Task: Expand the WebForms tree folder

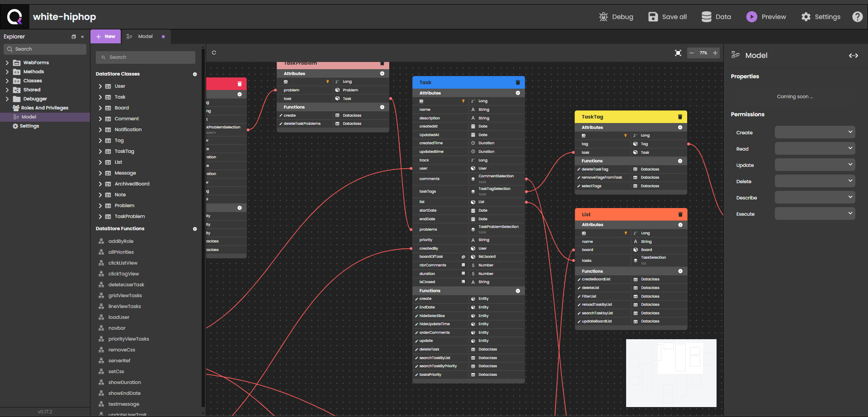Action: click(x=7, y=63)
